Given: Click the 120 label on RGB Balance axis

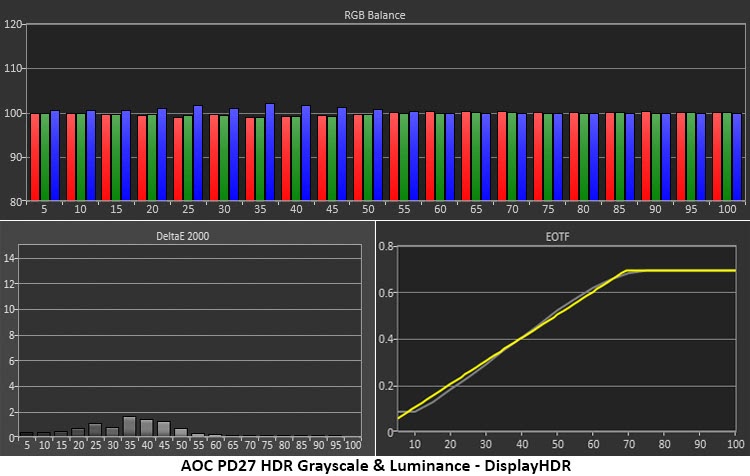Looking at the screenshot, I should 13,24.
